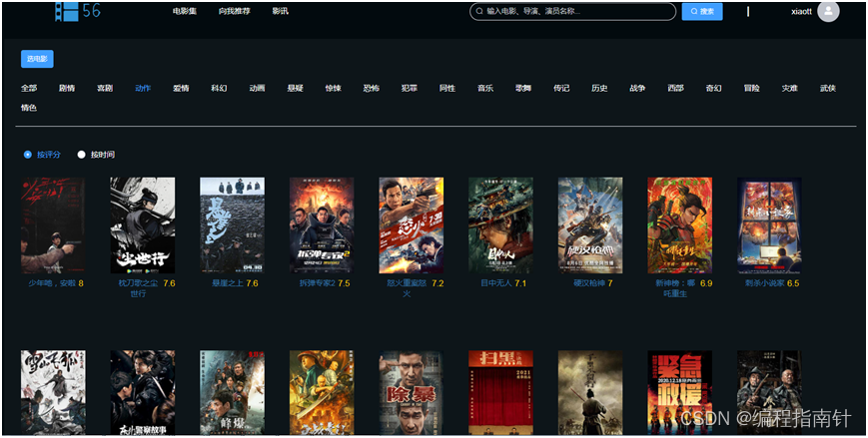Click the 悬崖之上 title link

coord(228,283)
